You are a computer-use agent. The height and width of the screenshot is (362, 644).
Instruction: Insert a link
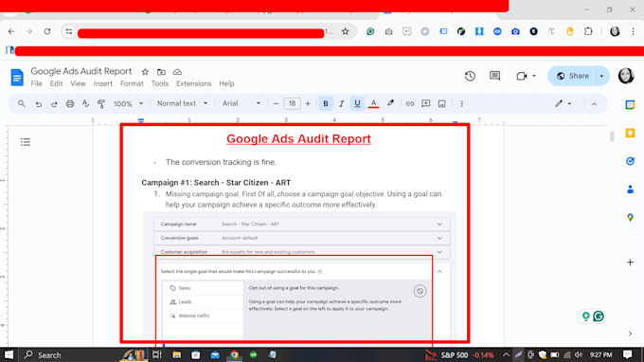tap(410, 103)
